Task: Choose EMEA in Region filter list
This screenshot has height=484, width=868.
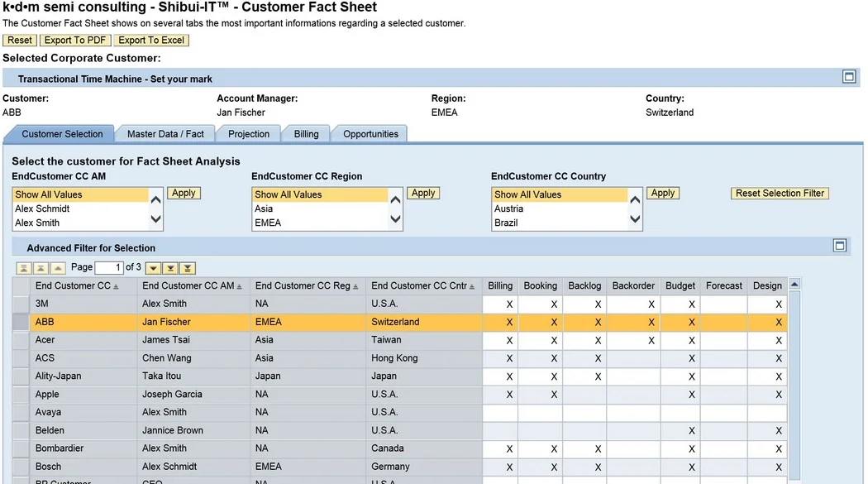Action: 321,223
